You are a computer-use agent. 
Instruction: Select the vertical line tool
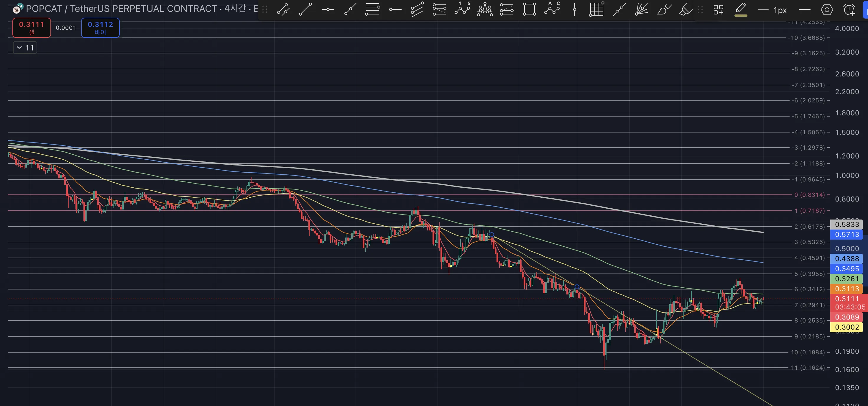click(575, 9)
